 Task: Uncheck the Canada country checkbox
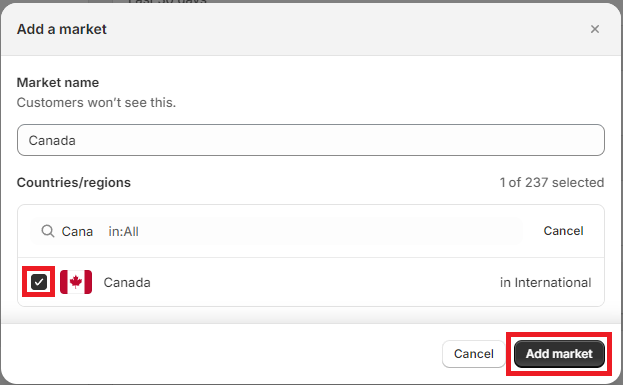[39, 282]
